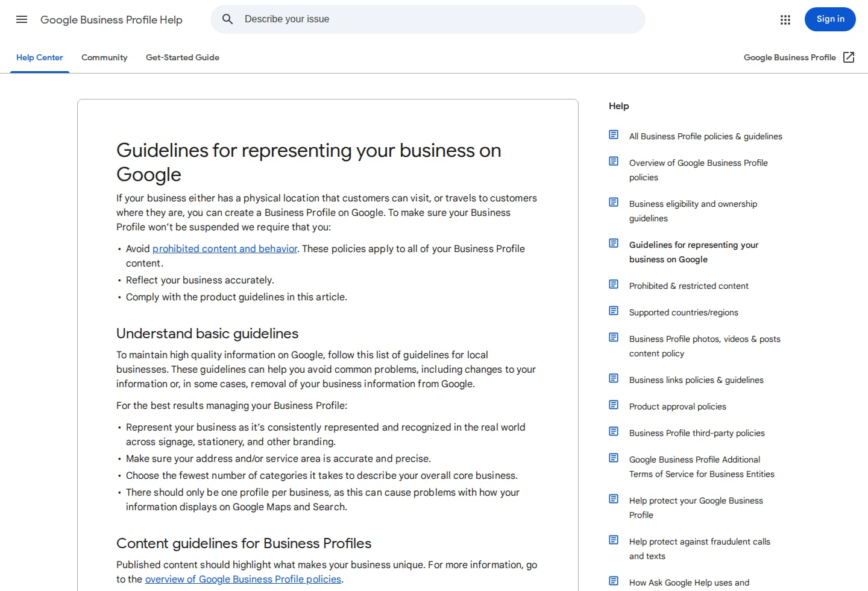Click article icon for How Ask Google Help uses
This screenshot has width=868, height=591.
(x=614, y=581)
